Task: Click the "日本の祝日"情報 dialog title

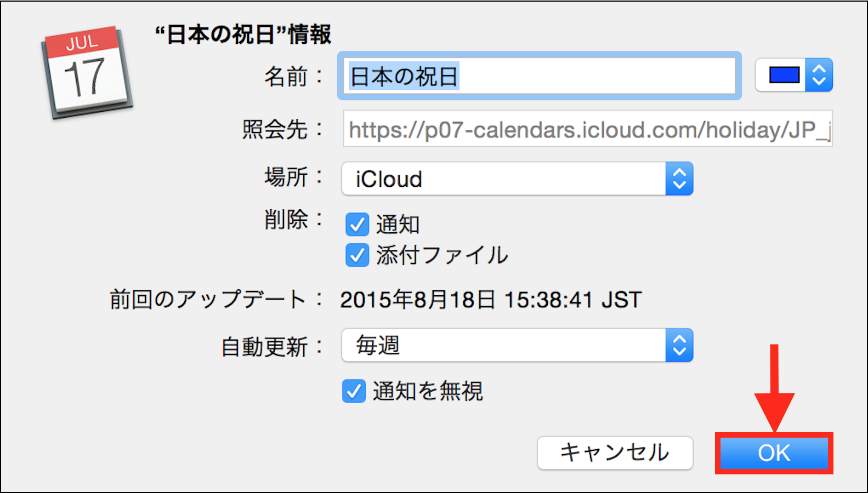Action: pos(243,35)
